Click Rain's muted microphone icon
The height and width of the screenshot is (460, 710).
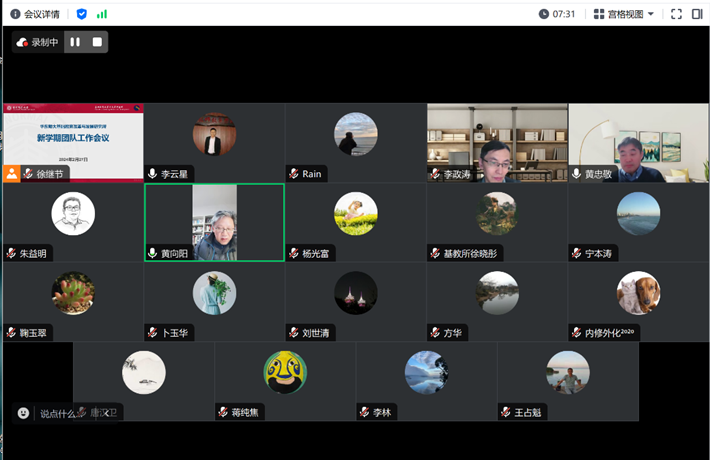294,174
